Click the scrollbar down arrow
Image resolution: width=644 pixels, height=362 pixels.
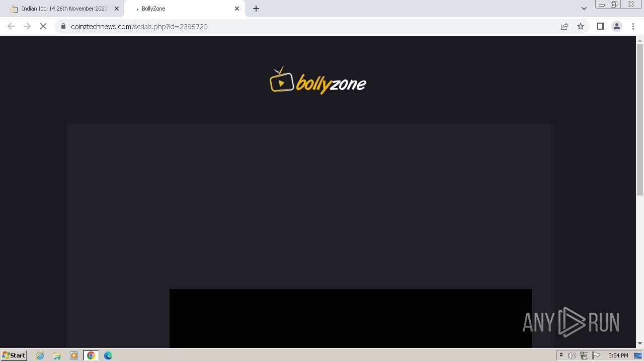tap(640, 344)
